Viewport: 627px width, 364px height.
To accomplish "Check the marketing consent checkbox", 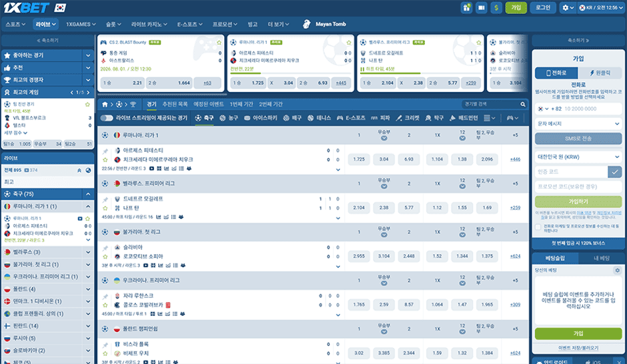I will pyautogui.click(x=538, y=227).
